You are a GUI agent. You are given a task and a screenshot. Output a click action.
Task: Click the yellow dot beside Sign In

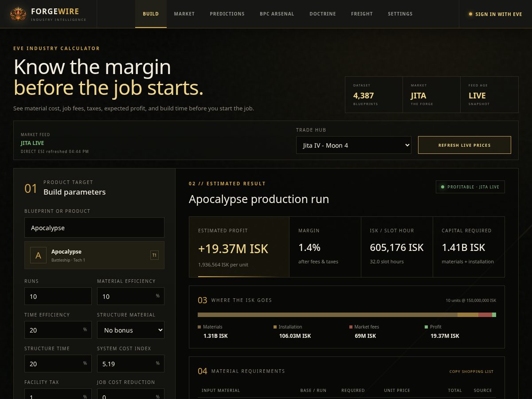(470, 14)
